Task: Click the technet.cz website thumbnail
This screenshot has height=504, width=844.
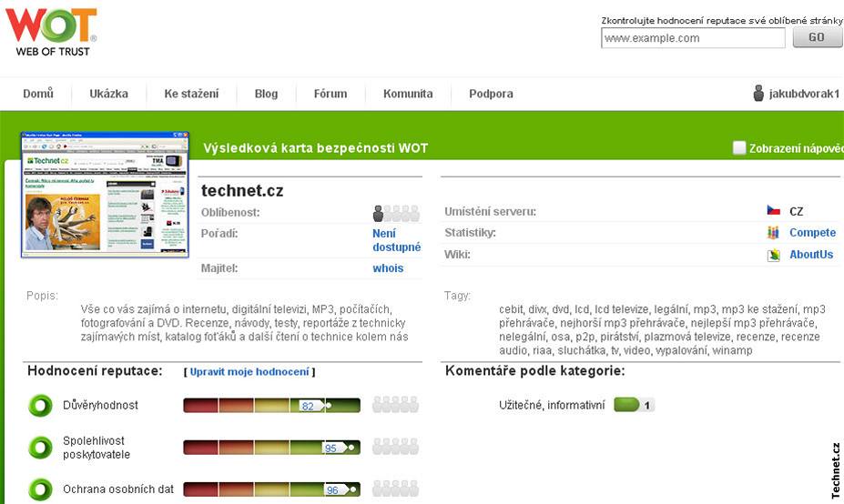Action: click(104, 196)
